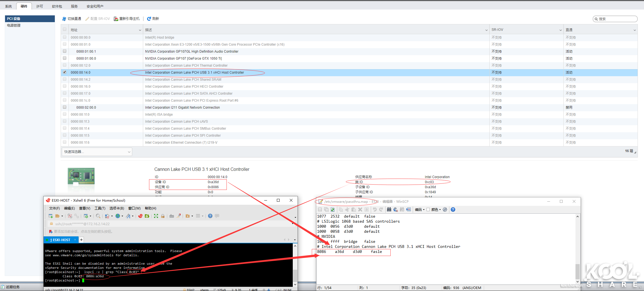Click the WinSCP editor scroll-up arrow
This screenshot has width=644, height=291.
pos(577,216)
